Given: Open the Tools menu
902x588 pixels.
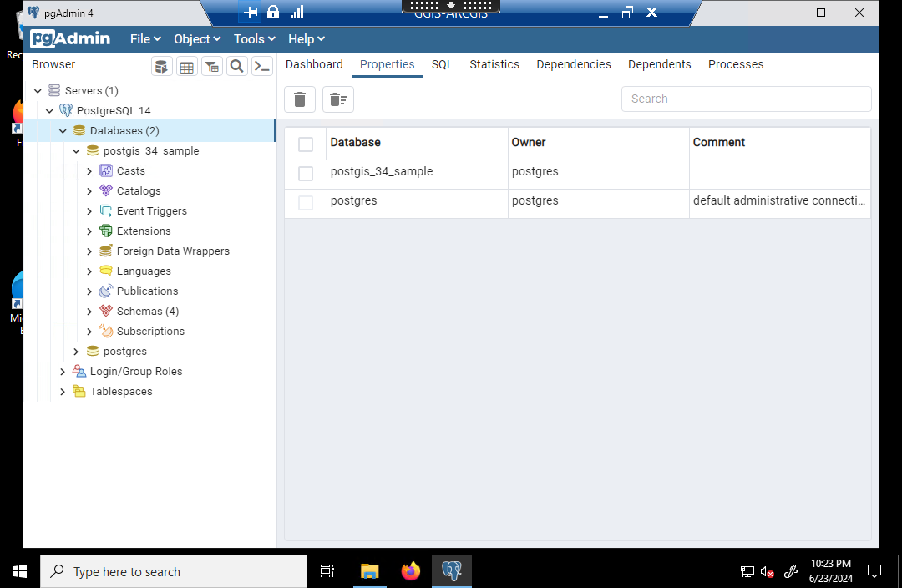Looking at the screenshot, I should coord(255,39).
